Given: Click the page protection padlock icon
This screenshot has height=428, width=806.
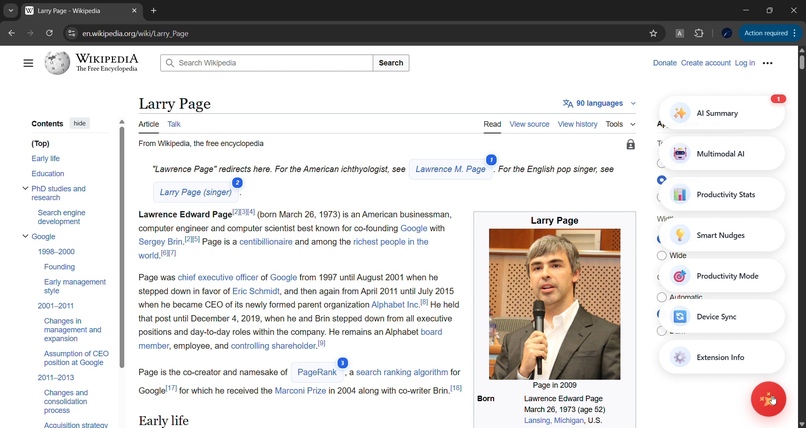Looking at the screenshot, I should tap(630, 144).
